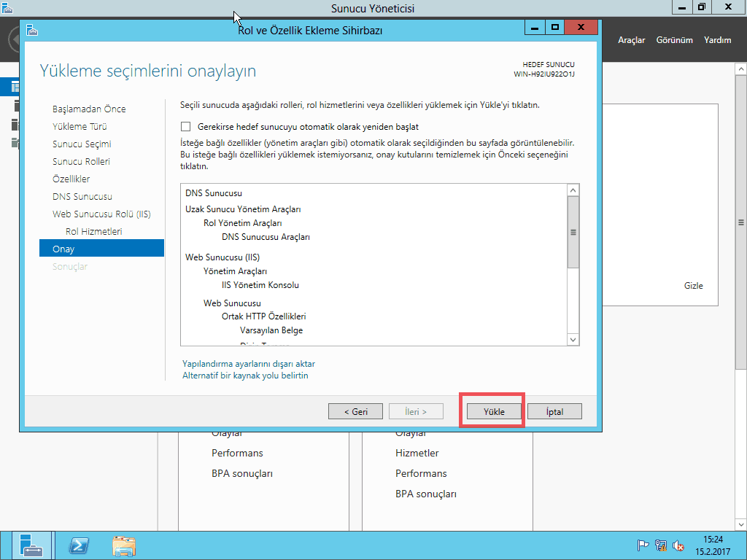Image resolution: width=747 pixels, height=560 pixels.
Task: Select Web Sunucusu (IIS) list entry
Action: (x=222, y=257)
